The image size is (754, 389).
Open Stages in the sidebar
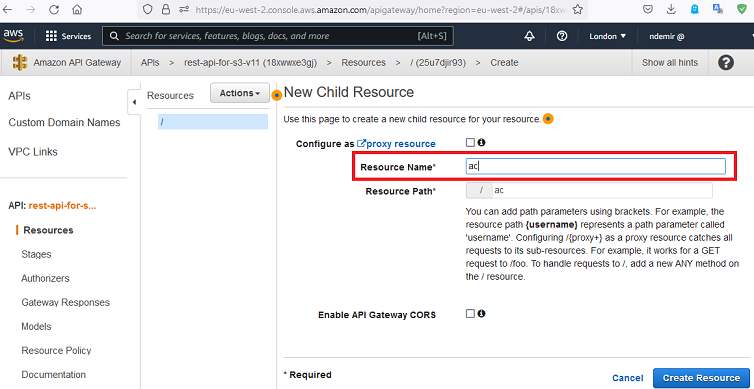(x=36, y=254)
